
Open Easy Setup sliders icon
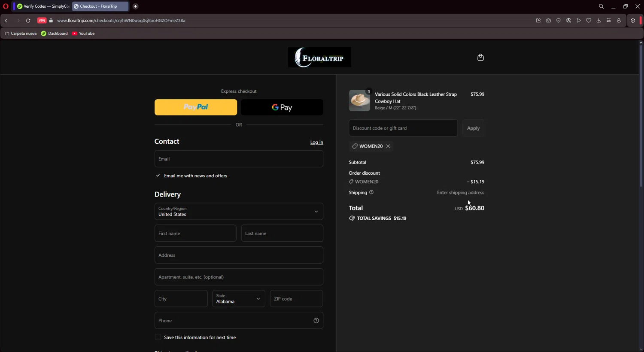pyautogui.click(x=609, y=21)
